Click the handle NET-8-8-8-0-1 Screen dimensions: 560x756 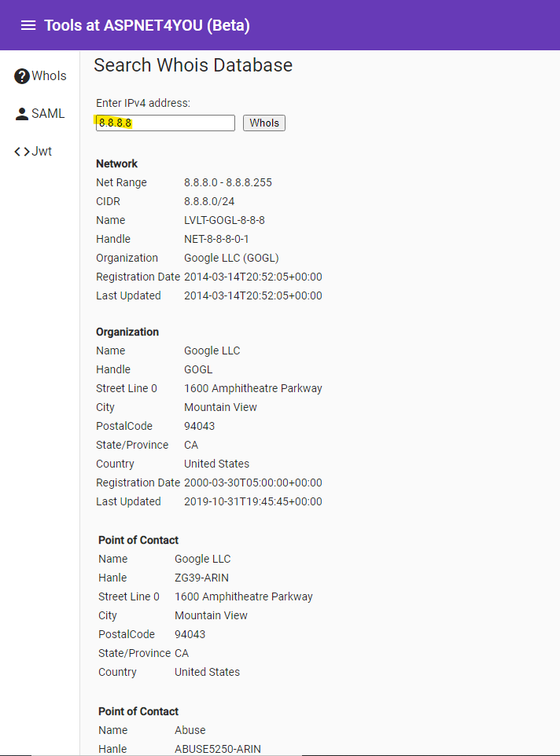pos(216,239)
